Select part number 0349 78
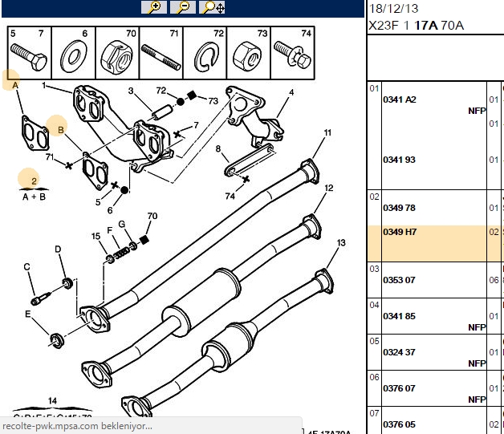Screen dimensions: 504x434 (399, 208)
